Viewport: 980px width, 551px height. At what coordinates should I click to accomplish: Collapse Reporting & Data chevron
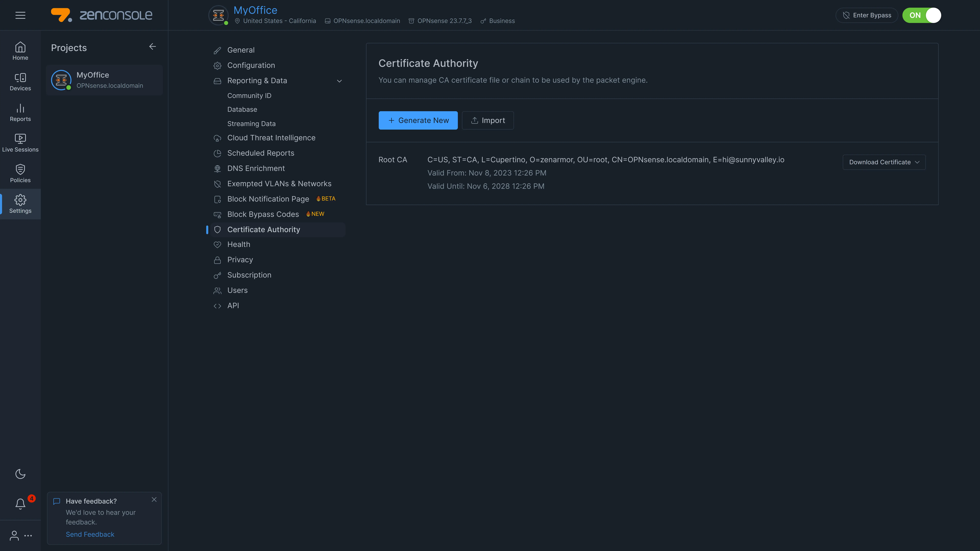coord(339,81)
